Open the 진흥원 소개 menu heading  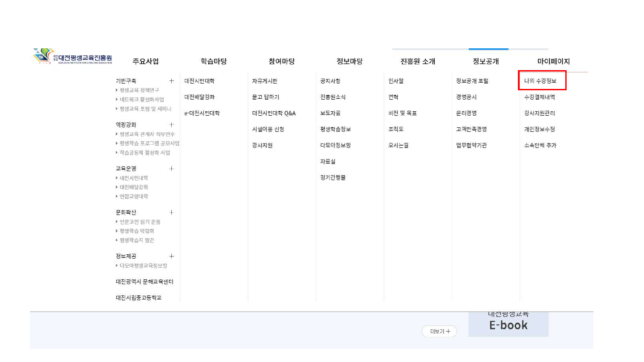point(418,62)
